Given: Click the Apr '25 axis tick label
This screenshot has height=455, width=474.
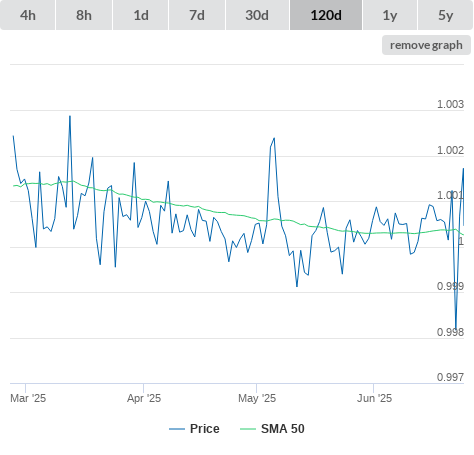Looking at the screenshot, I should 144,398.
